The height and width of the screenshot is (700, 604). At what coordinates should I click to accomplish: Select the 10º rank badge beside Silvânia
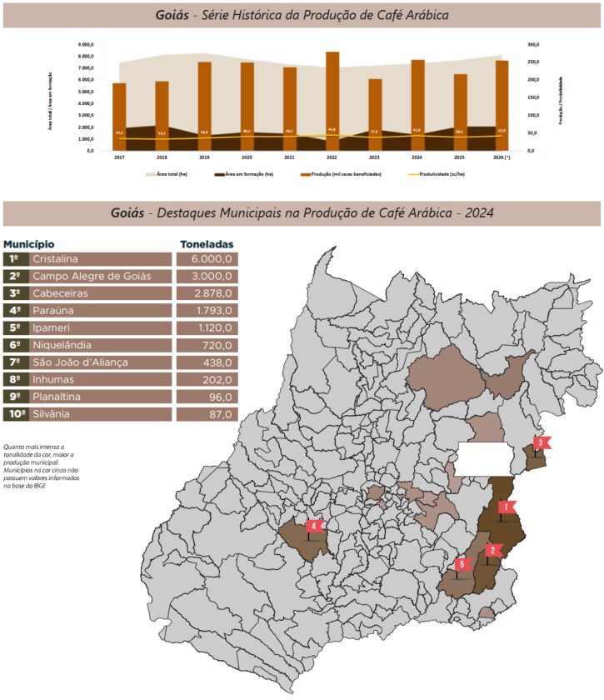15,413
